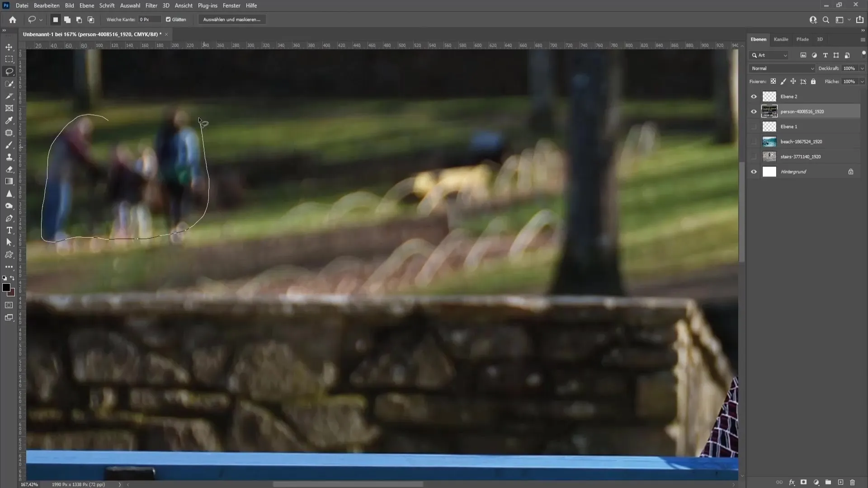Open the Ebene dropdown in panel
This screenshot has width=868, height=488.
coord(86,5)
